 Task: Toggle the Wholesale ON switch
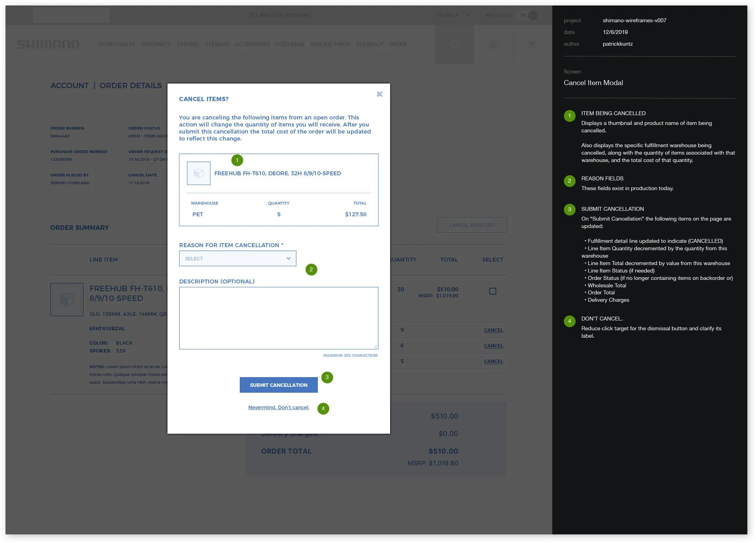point(528,15)
